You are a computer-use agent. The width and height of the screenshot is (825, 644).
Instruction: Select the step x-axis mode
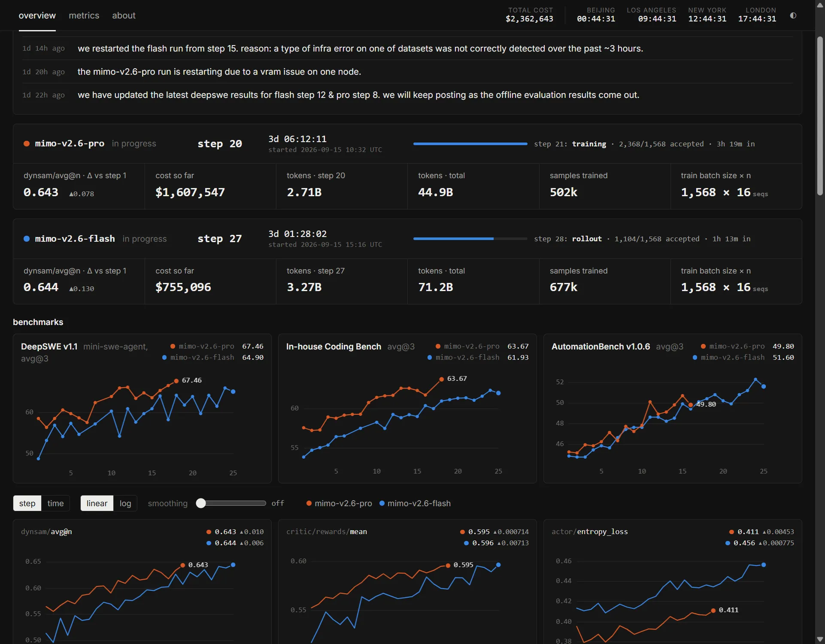click(27, 503)
